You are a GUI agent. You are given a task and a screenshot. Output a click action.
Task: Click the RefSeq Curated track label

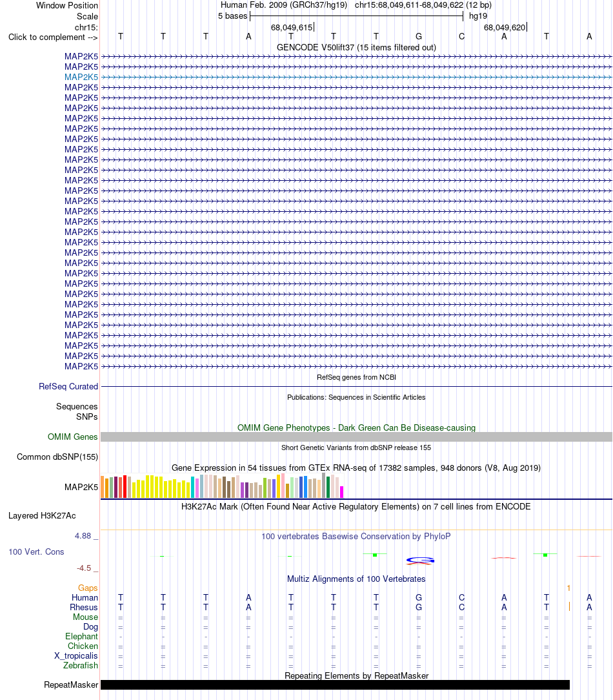[x=68, y=387]
